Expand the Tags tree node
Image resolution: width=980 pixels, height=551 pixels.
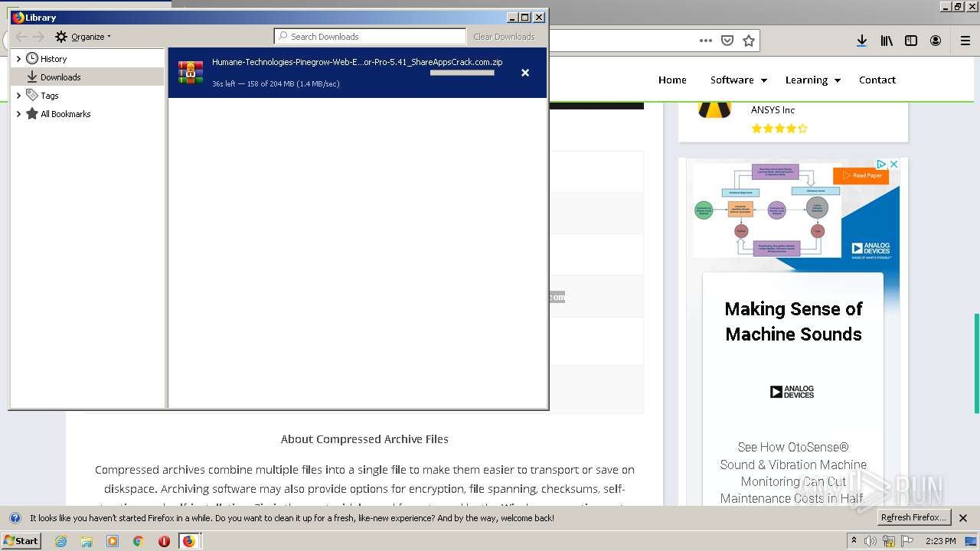pyautogui.click(x=18, y=96)
